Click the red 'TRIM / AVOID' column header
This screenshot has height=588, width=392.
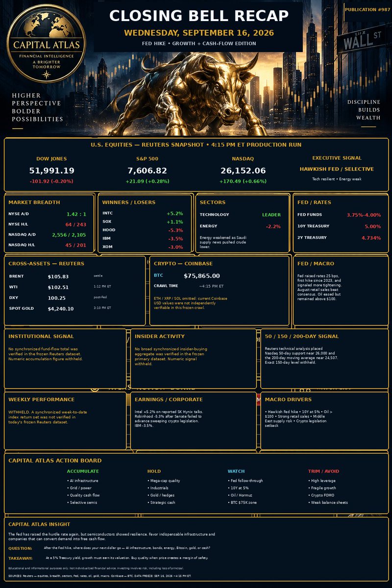pos(323,471)
